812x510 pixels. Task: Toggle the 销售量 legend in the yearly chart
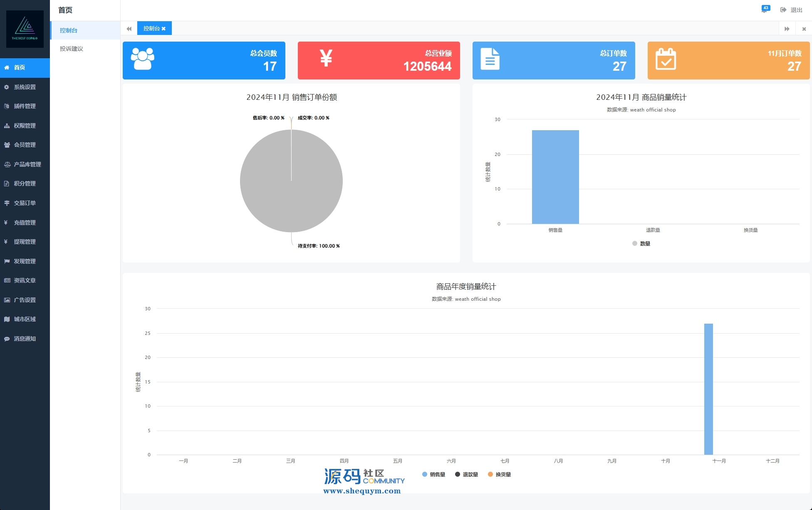(433, 474)
